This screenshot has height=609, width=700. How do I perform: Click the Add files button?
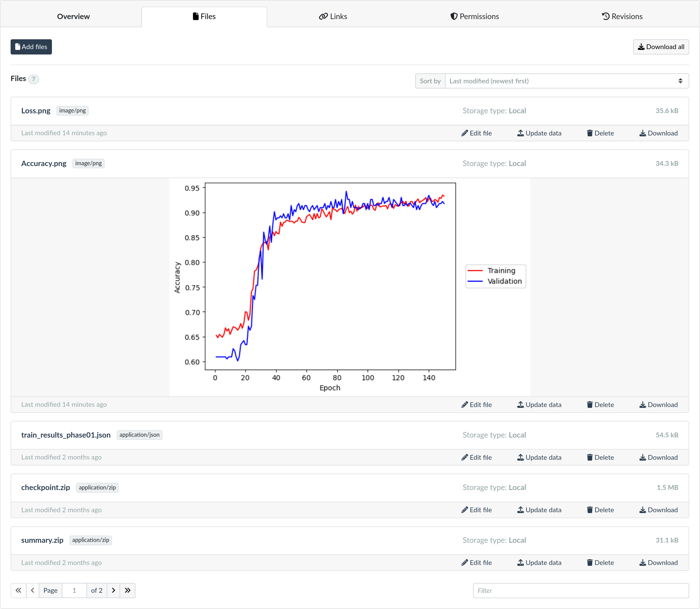(31, 47)
